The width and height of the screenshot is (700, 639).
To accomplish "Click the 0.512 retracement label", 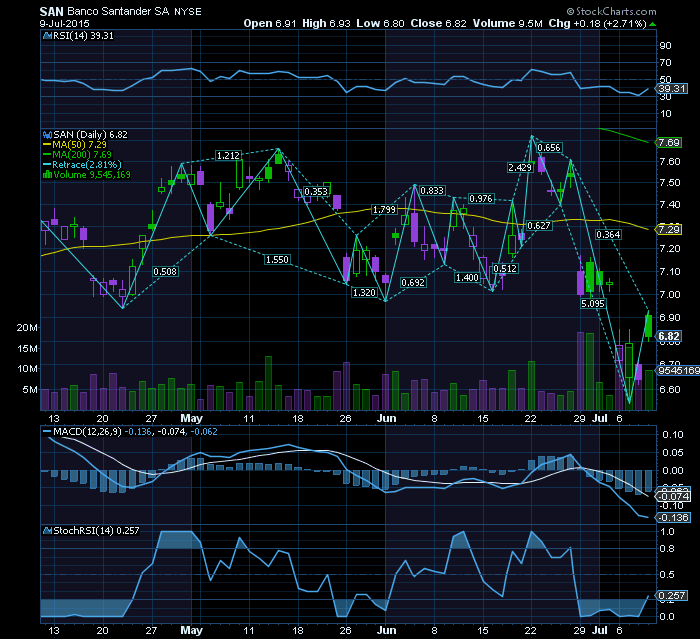I will pos(505,269).
